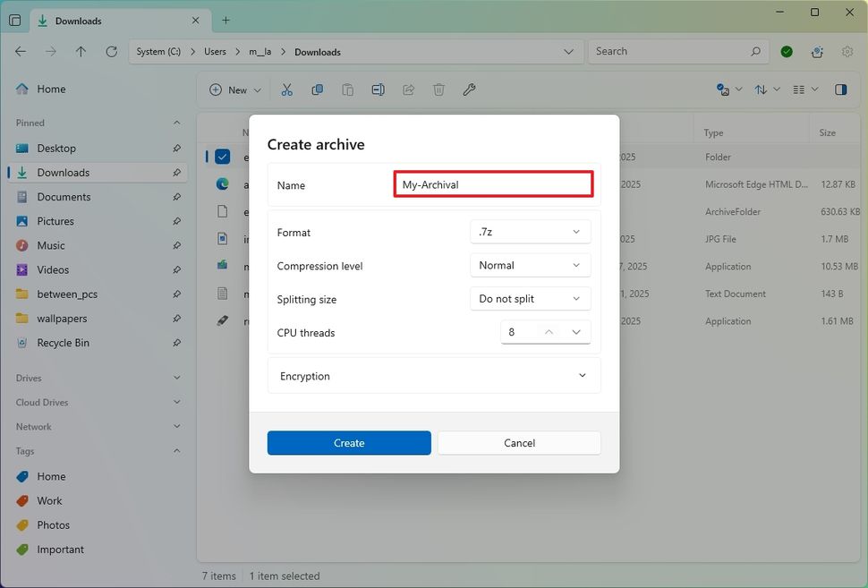This screenshot has height=588, width=868.
Task: Click the Copy icon in the command bar
Action: tap(317, 89)
